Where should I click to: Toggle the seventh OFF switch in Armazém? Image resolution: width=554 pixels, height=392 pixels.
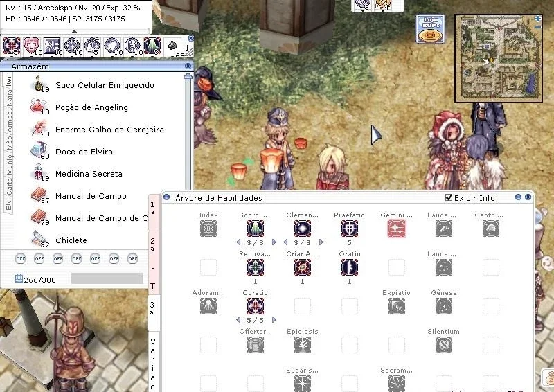[133, 259]
